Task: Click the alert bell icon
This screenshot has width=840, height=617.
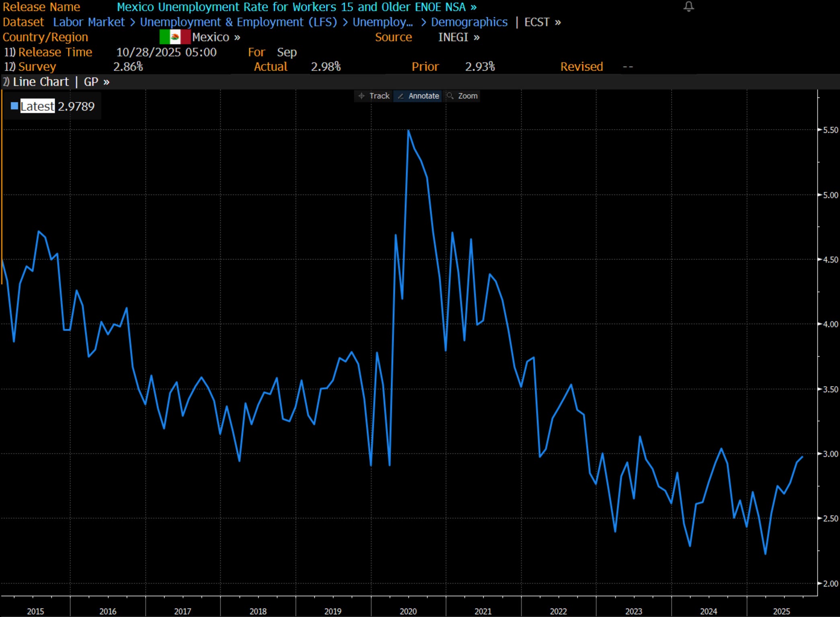Action: (x=688, y=6)
